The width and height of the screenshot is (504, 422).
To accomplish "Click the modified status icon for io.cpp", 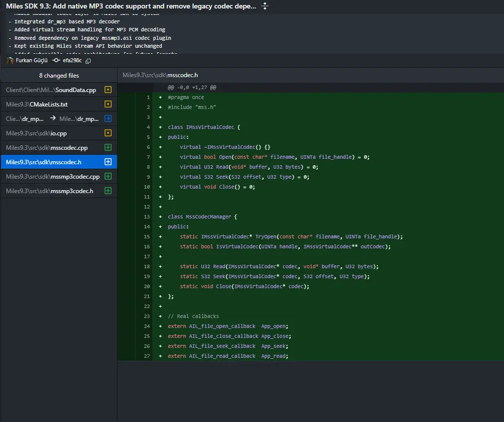I will coord(108,133).
